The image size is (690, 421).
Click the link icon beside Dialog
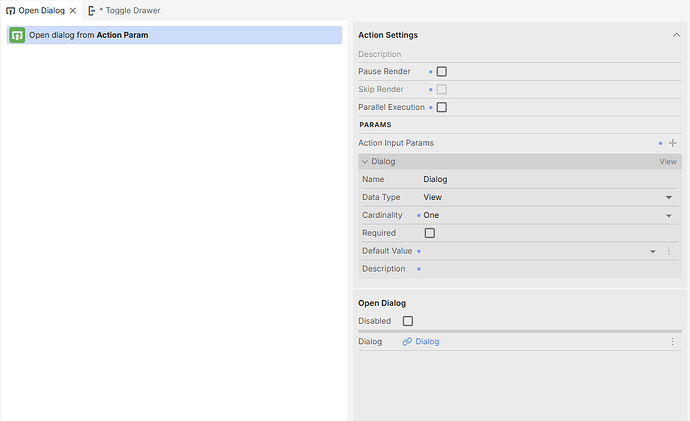[x=407, y=342]
